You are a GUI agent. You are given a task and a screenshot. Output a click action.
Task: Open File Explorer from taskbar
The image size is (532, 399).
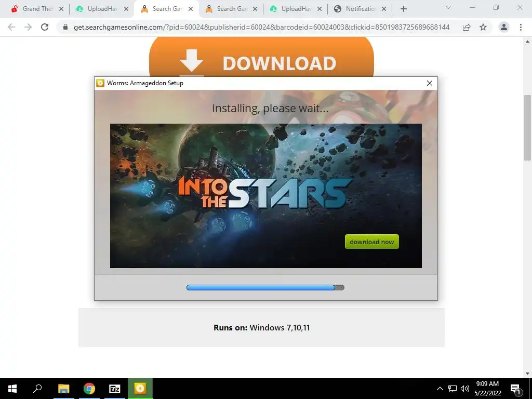pos(63,389)
